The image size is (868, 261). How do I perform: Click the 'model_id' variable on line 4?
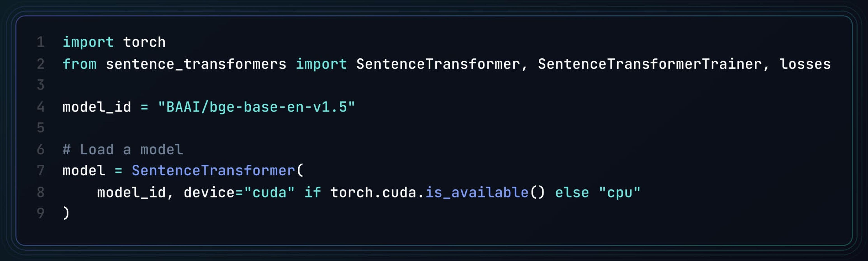[x=97, y=107]
